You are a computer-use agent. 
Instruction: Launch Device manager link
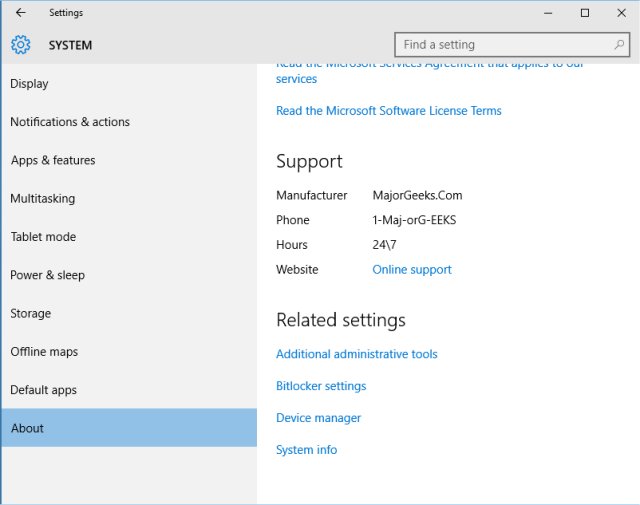(318, 418)
